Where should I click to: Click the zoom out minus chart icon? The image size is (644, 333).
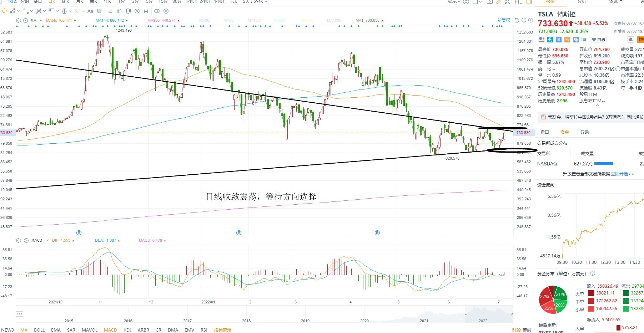tap(524, 20)
